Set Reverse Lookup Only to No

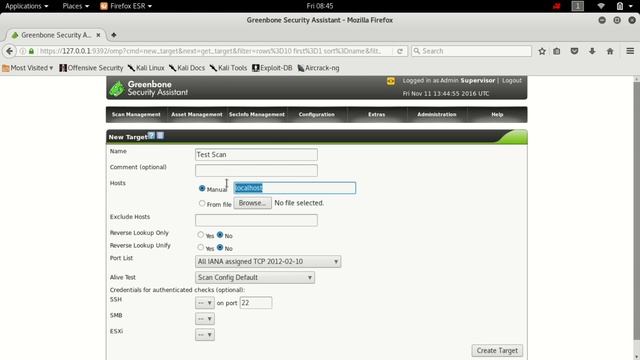(220, 235)
